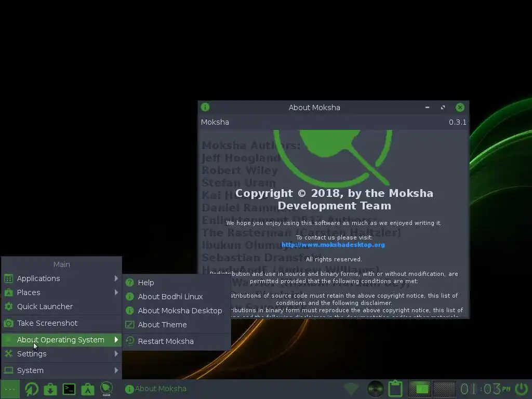
Task: Expand the System submenu arrow
Action: pos(116,370)
